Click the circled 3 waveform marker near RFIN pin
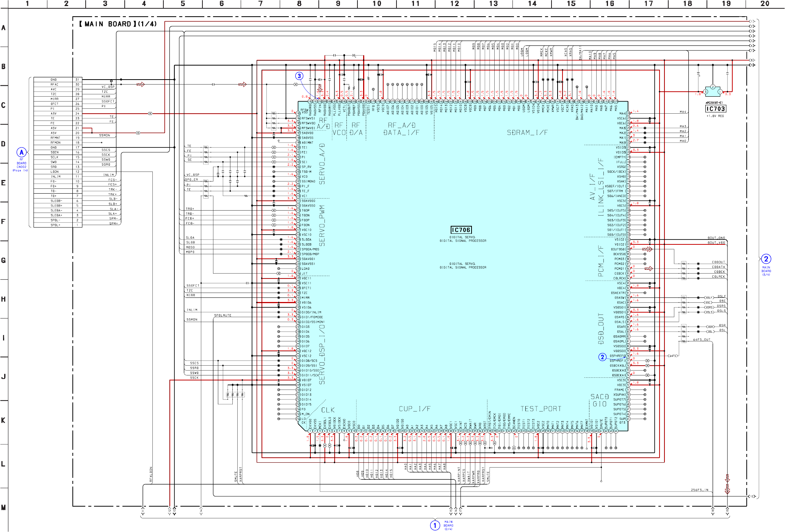785x532 pixels. coord(299,76)
